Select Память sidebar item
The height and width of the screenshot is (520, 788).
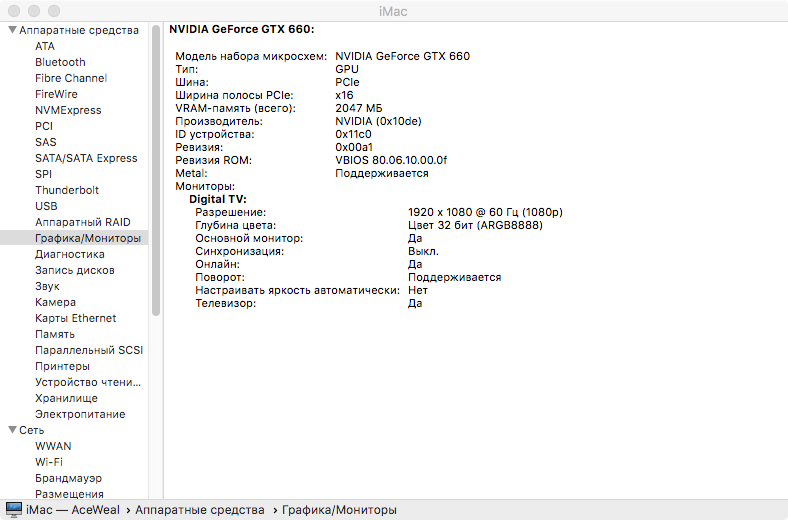pyautogui.click(x=55, y=334)
